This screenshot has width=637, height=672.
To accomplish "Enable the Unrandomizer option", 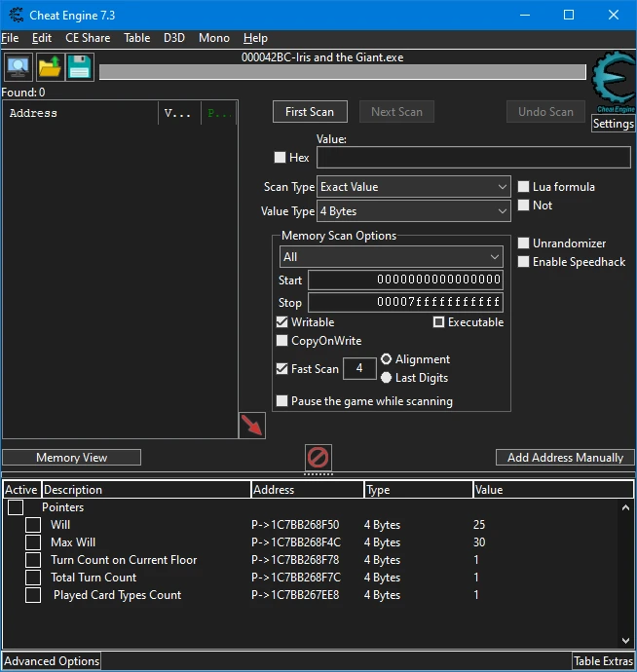I will tap(524, 243).
